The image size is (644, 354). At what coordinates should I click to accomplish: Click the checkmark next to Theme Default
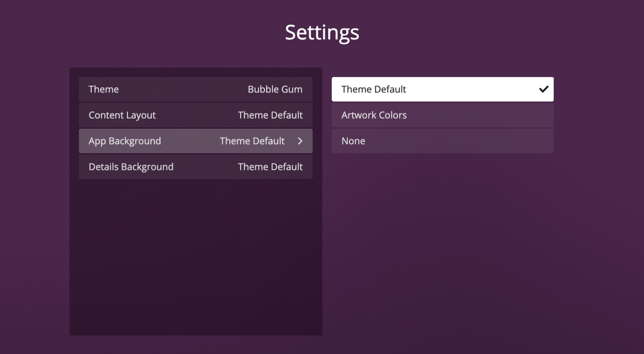pyautogui.click(x=544, y=89)
